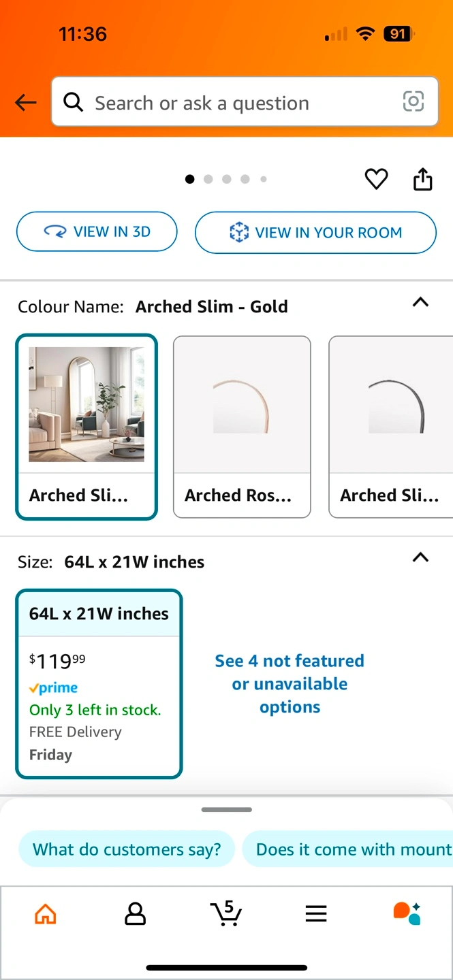Open Rufus AI assistant icon

[x=407, y=913]
